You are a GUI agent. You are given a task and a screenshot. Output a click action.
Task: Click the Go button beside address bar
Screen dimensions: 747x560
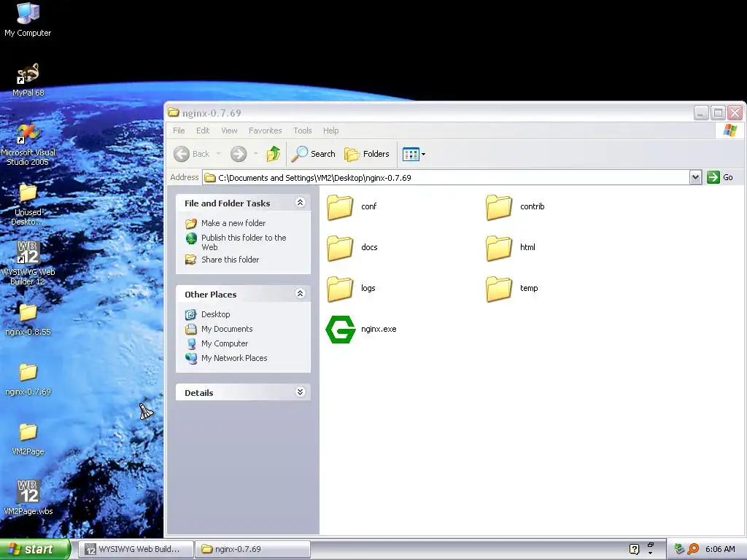[x=720, y=177]
